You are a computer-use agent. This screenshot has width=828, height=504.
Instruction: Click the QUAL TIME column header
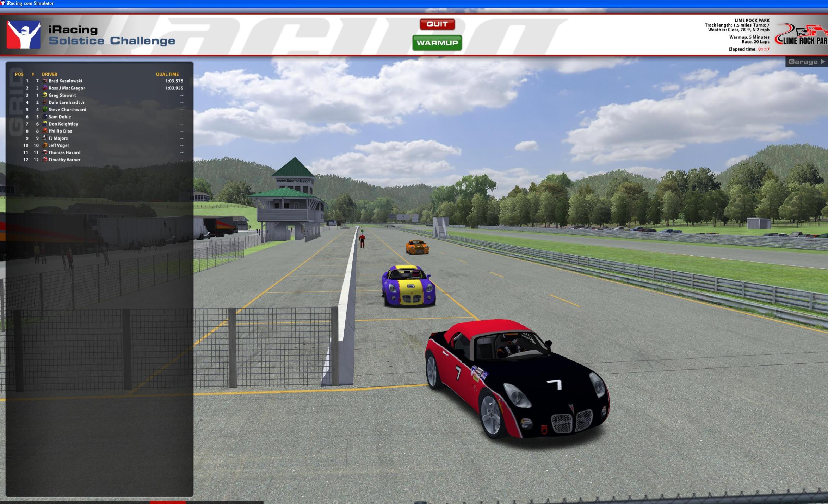167,74
